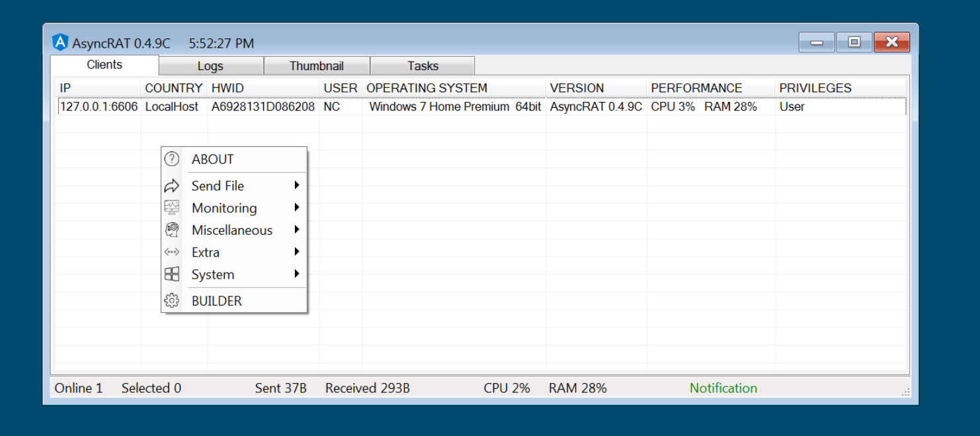The height and width of the screenshot is (436, 980).
Task: Click the PERFORMANCE column header
Action: (x=696, y=88)
